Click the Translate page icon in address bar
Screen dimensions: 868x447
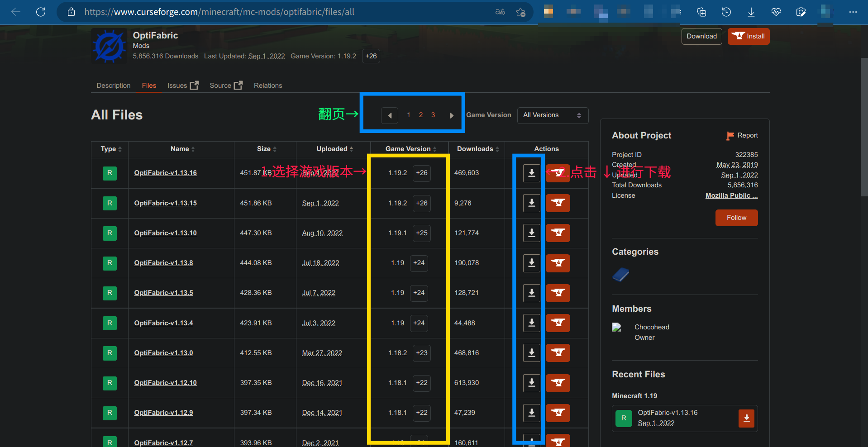coord(500,12)
